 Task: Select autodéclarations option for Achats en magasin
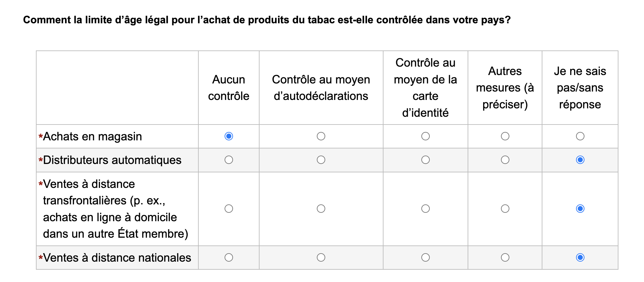click(x=321, y=136)
